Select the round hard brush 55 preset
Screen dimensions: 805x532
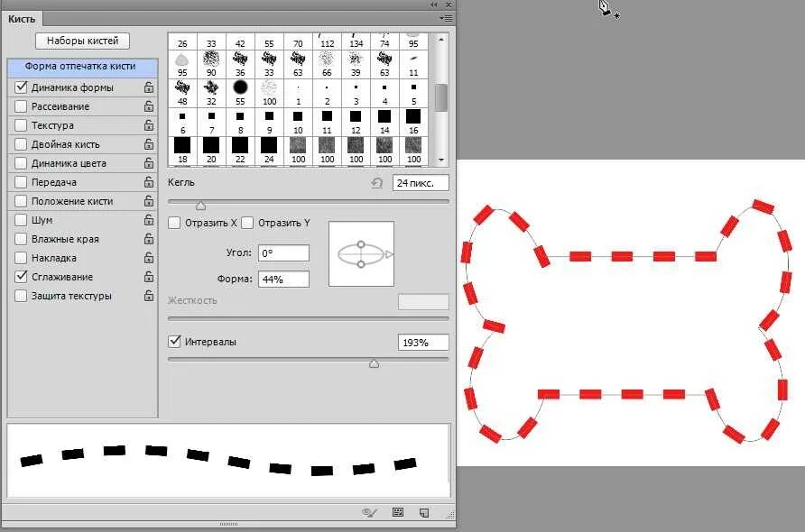point(240,93)
